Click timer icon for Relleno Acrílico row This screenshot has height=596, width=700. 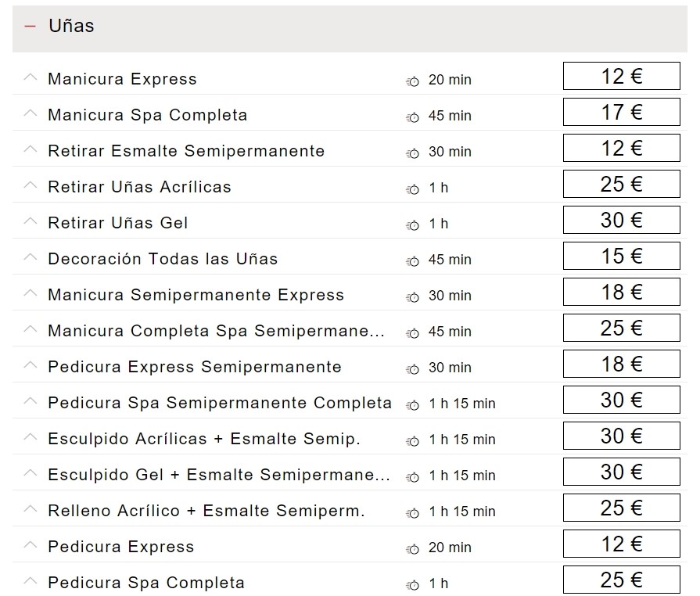point(412,512)
